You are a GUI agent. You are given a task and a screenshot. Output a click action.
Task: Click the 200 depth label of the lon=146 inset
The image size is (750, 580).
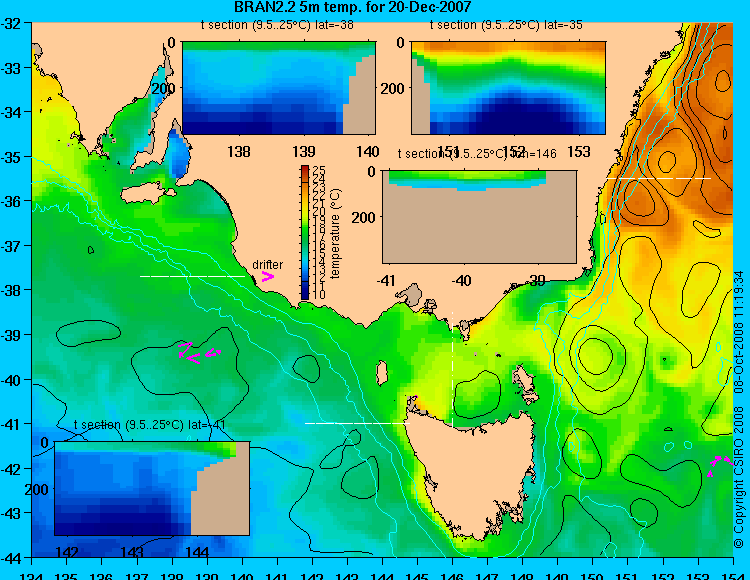[364, 218]
